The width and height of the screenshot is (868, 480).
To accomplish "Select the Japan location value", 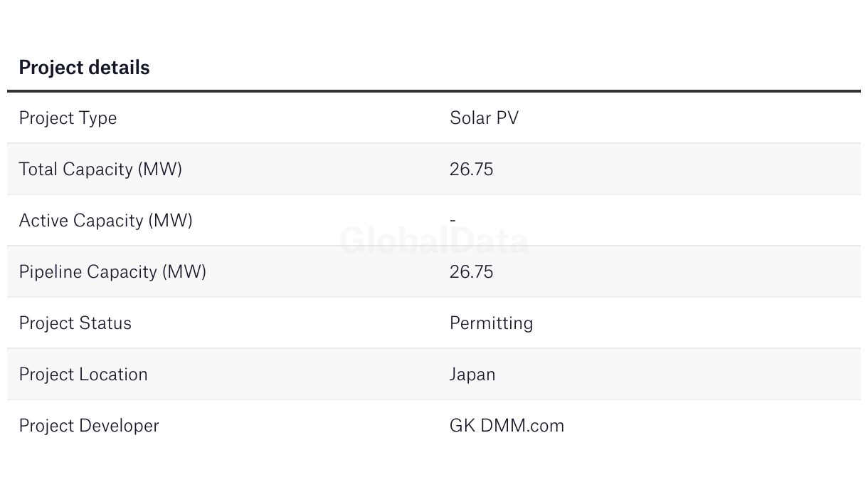I will pyautogui.click(x=472, y=375).
